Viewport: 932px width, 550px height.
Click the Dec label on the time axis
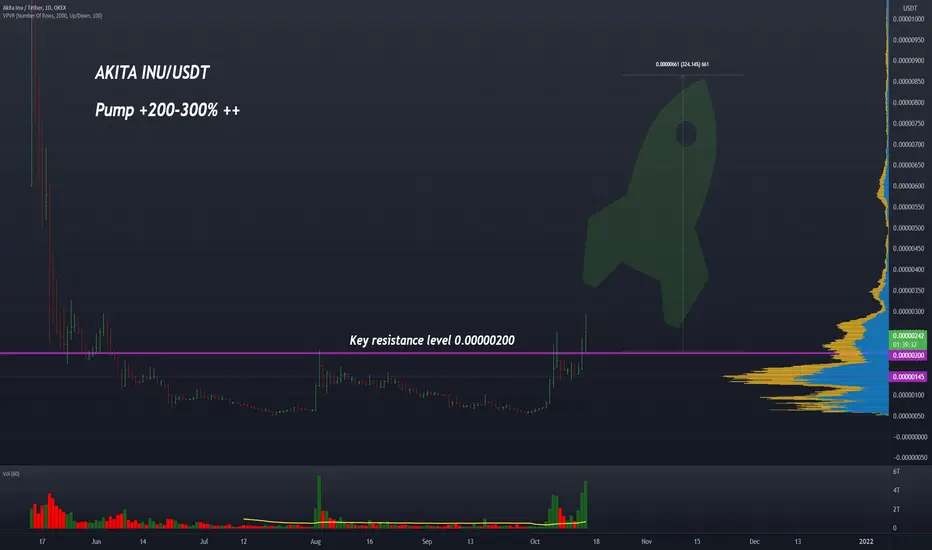coord(754,542)
